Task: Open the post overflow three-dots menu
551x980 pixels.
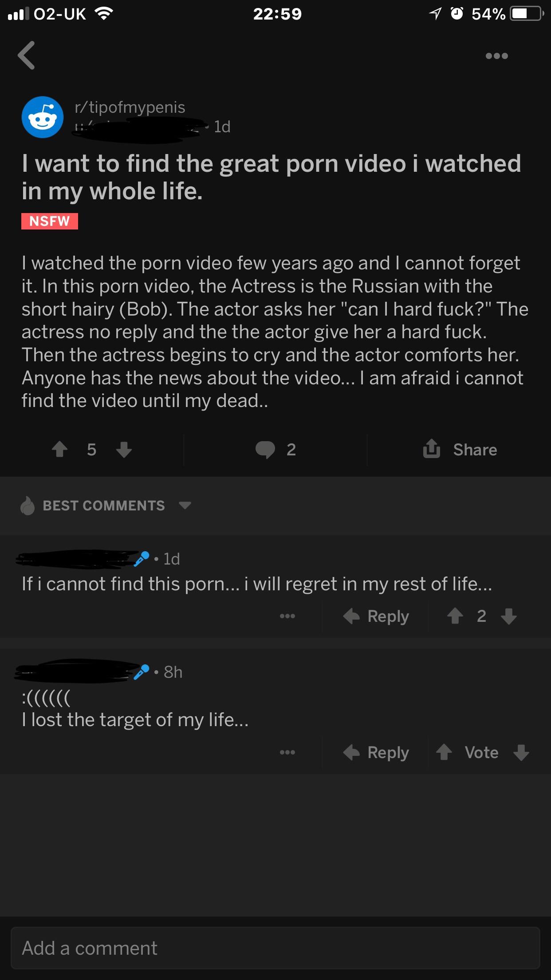Action: tap(496, 56)
